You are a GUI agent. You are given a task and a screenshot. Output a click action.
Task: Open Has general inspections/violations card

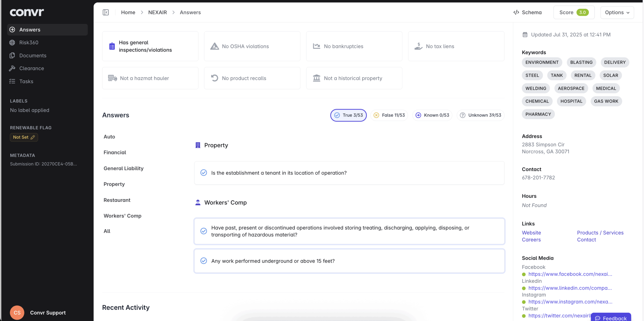point(150,46)
